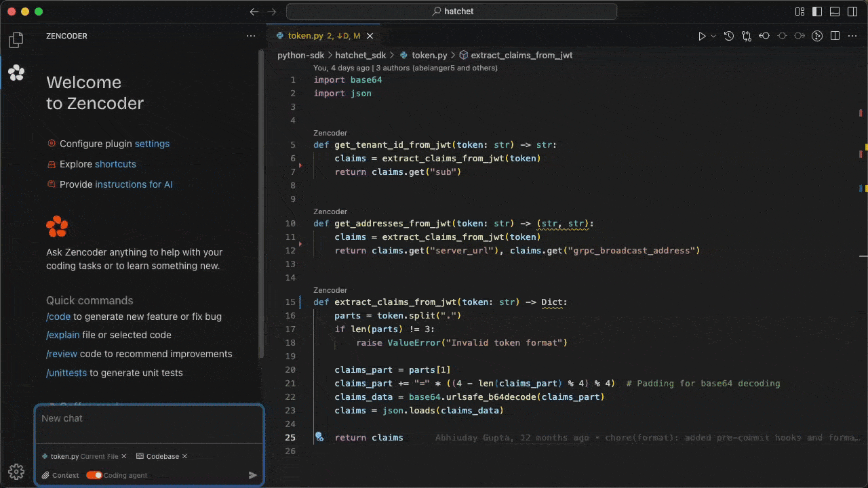Click the /unittests quick command
Screen dimensions: 868x488
tap(66, 373)
